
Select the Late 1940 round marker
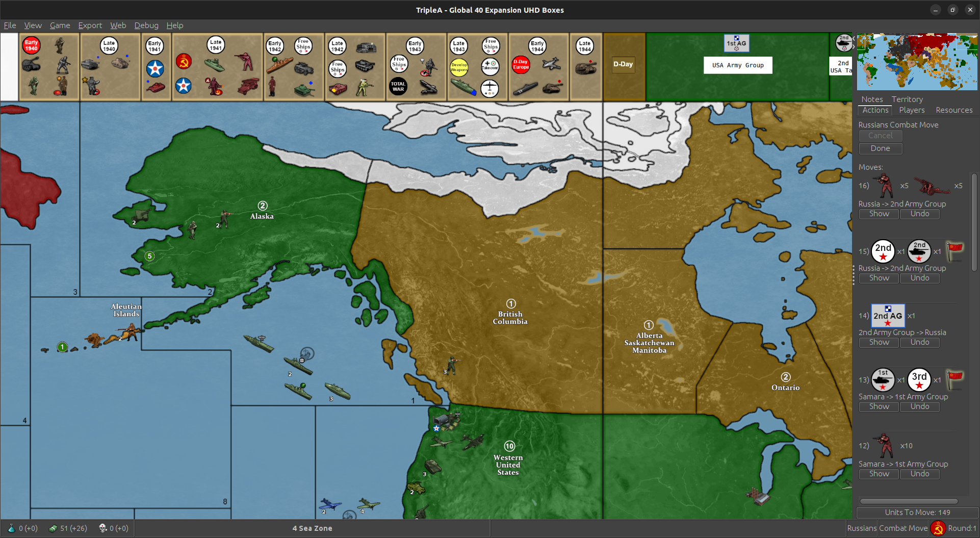coord(109,46)
